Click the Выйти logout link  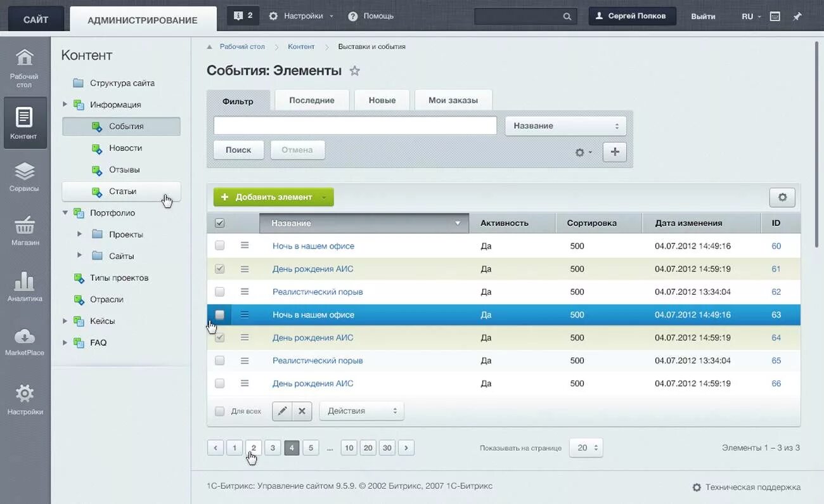click(x=703, y=16)
